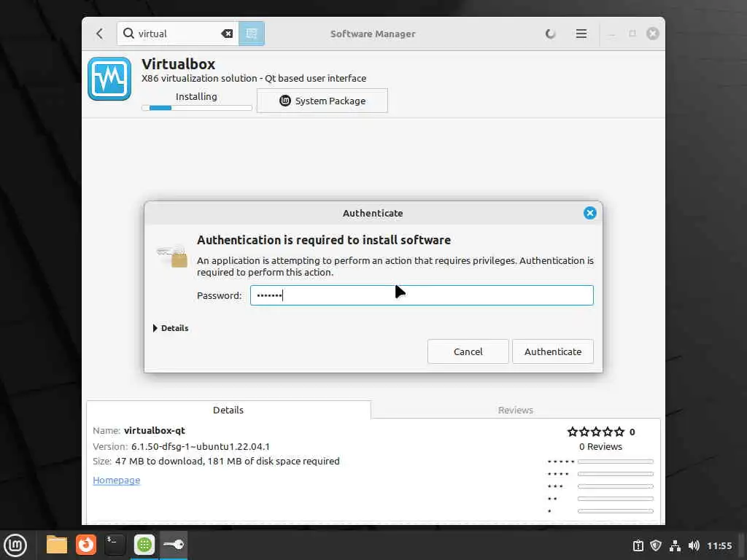Viewport: 747px width, 560px height.
Task: Toggle the search-in-descriptions button beside search box
Action: click(x=252, y=34)
